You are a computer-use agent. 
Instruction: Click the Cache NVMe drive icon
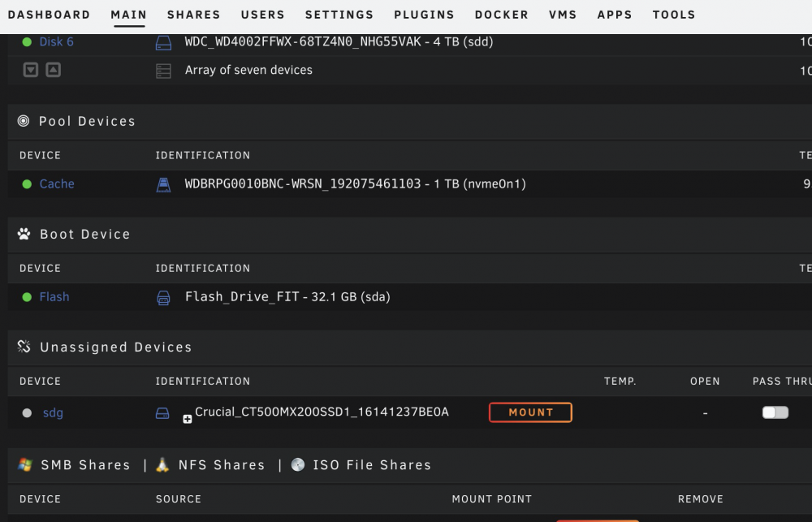pyautogui.click(x=164, y=184)
